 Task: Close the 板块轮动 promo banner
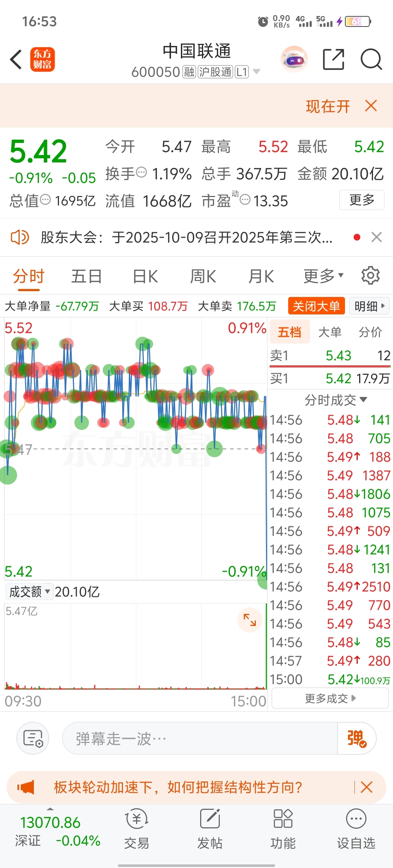[366, 787]
